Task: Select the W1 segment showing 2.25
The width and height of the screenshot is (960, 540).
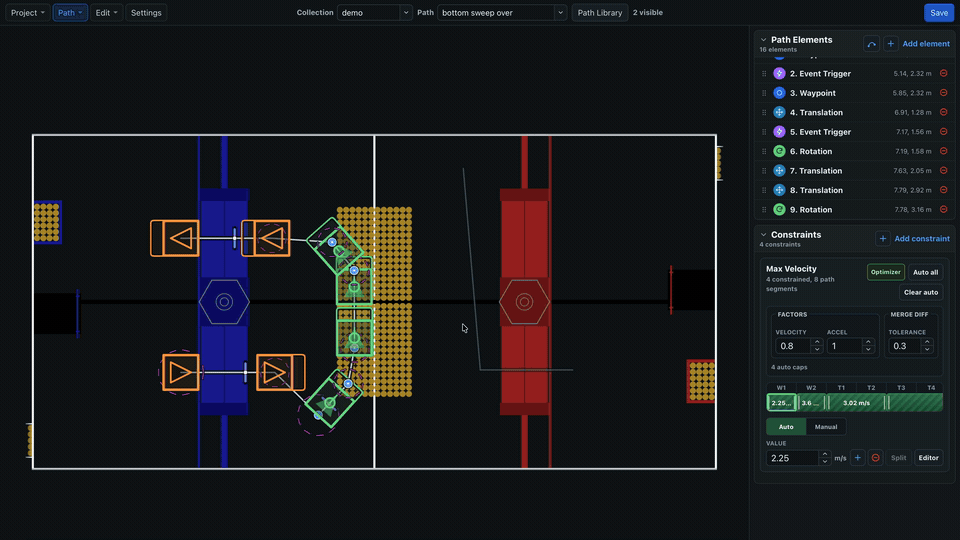Action: [x=781, y=403]
